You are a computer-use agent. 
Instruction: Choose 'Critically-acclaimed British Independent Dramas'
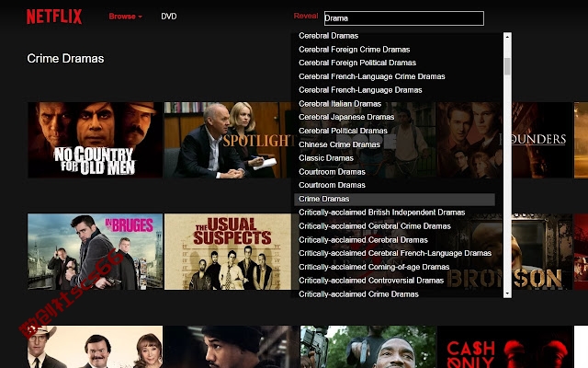(382, 213)
